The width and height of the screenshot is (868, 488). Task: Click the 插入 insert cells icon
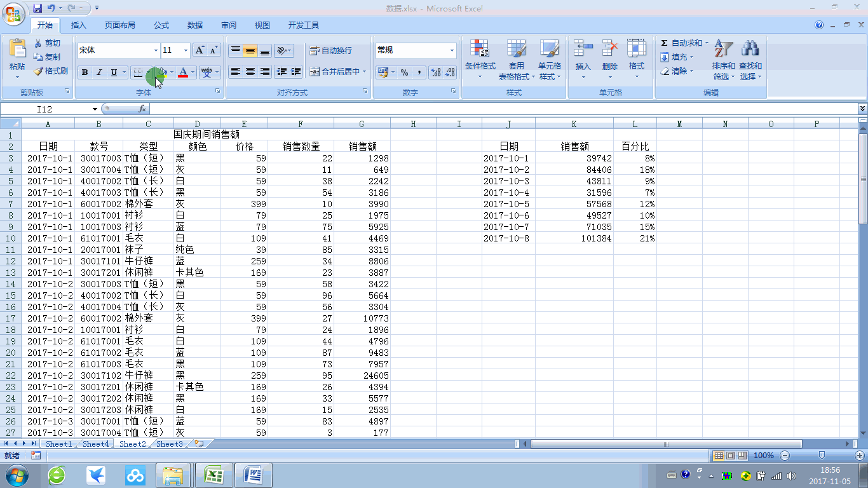[583, 48]
